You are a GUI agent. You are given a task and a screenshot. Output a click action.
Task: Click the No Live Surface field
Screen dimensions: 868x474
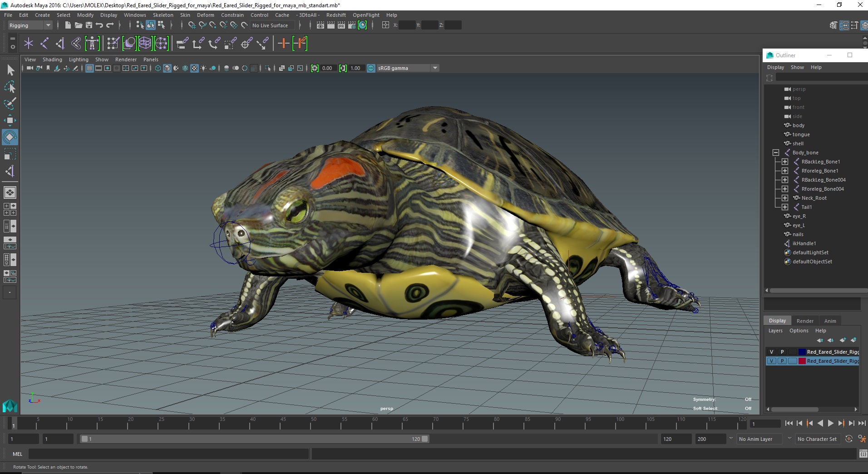coord(273,25)
